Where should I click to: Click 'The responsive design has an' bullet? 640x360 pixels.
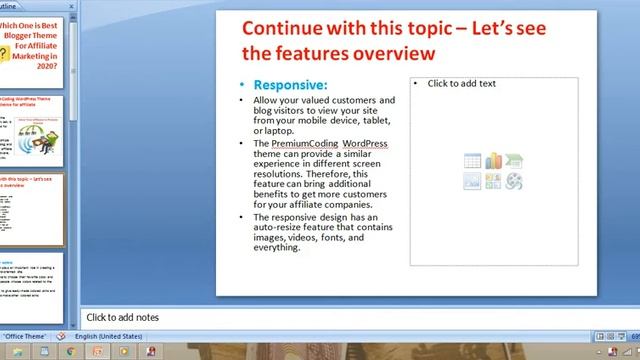point(323,232)
